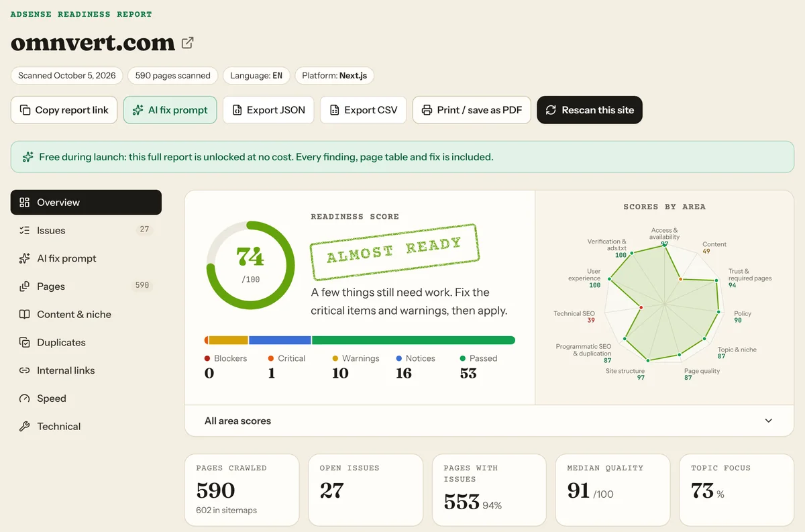Click Rescan this site button
Viewport: 805px width, 532px height.
click(590, 110)
